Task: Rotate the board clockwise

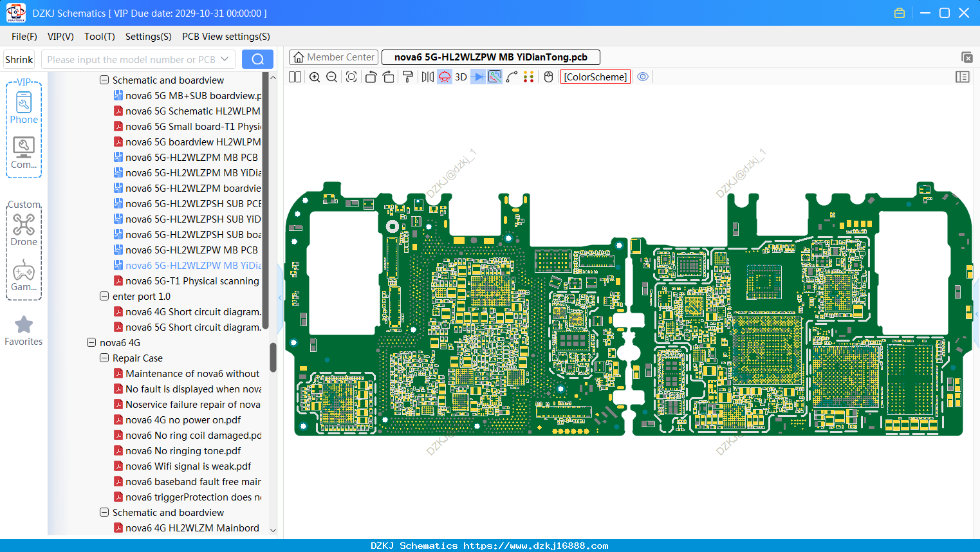Action: coord(389,77)
